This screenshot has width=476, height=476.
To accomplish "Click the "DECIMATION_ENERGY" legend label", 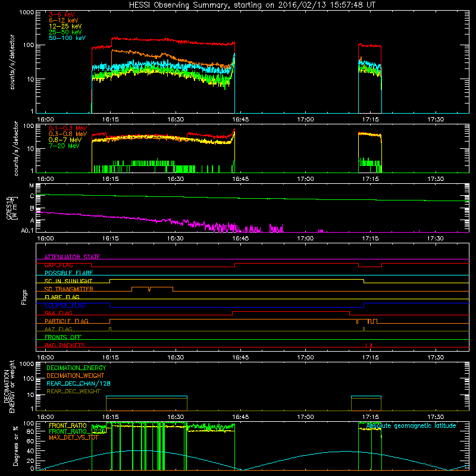I will (76, 368).
